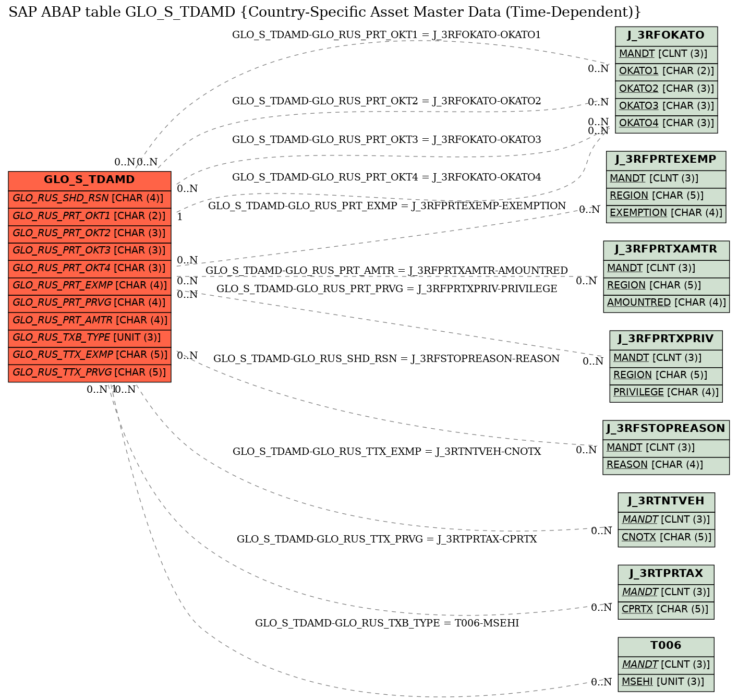
Task: Click the GLO_RUS_TTX_EXMP = CNOTX relation label
Action: point(386,452)
